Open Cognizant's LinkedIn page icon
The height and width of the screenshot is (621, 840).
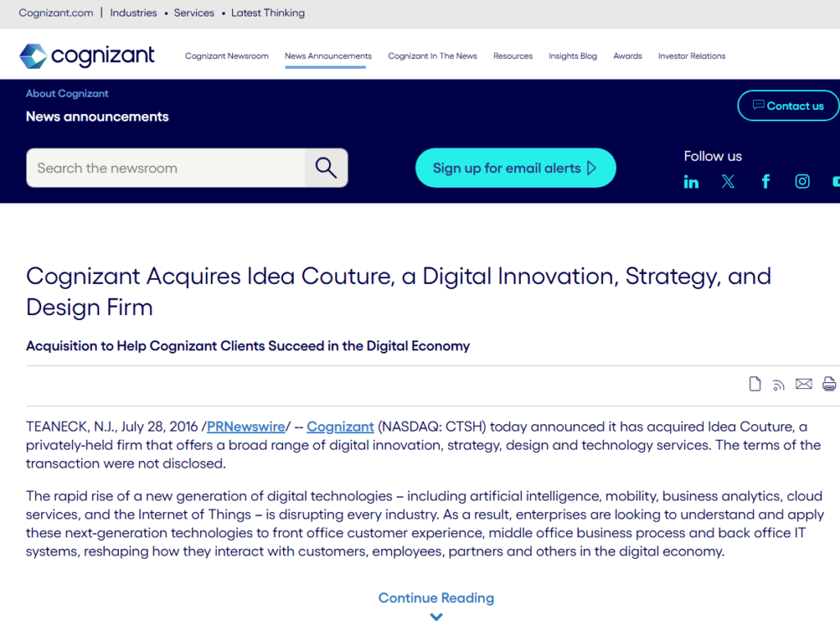click(x=691, y=182)
